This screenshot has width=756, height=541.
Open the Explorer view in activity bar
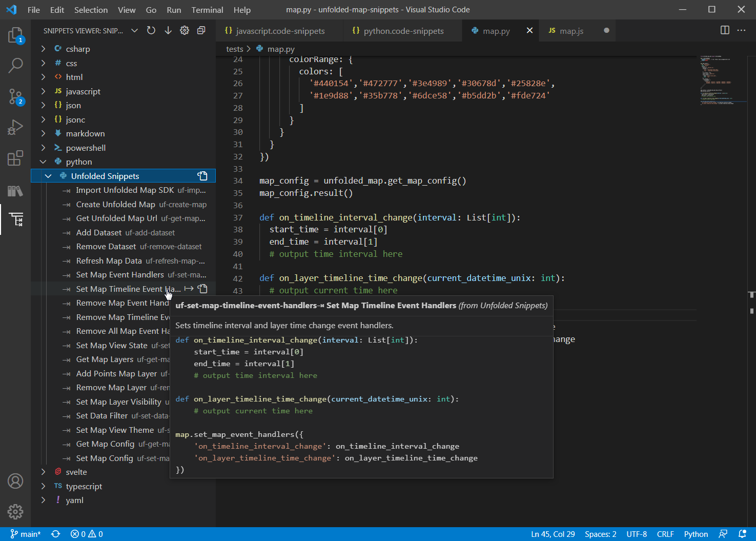pos(15,35)
